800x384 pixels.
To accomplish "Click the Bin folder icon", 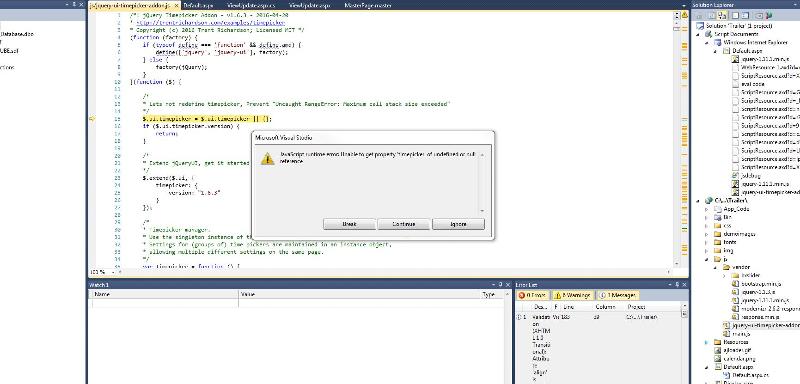I will pos(717,217).
